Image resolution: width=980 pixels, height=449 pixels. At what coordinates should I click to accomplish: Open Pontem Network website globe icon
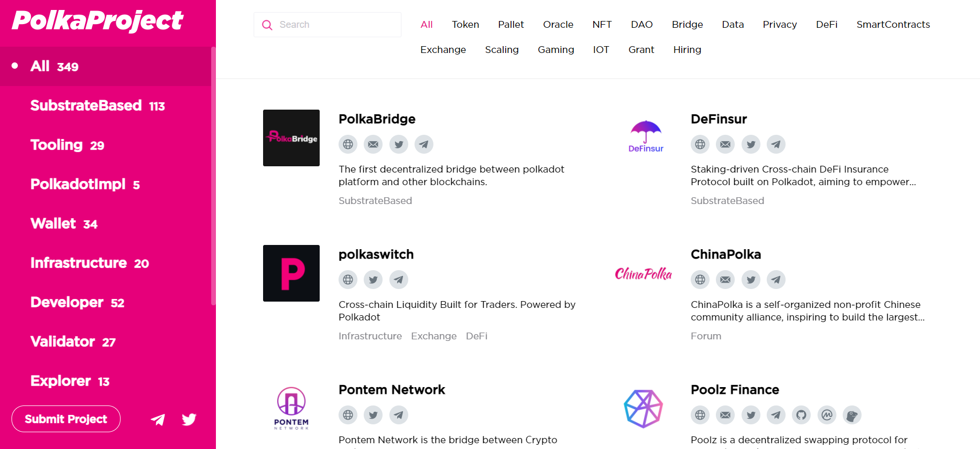348,415
